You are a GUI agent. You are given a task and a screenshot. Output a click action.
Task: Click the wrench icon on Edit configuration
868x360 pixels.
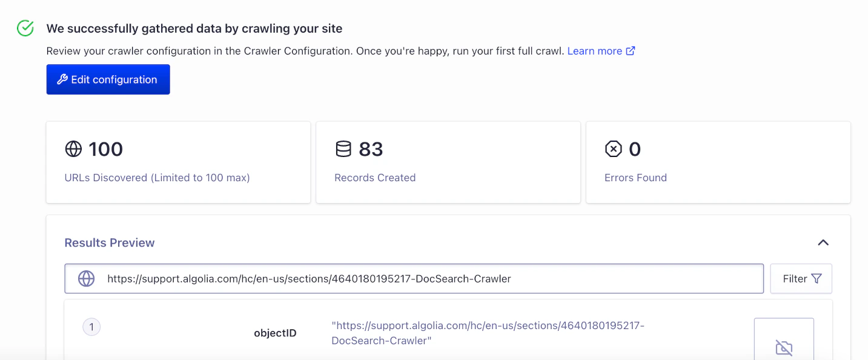62,79
